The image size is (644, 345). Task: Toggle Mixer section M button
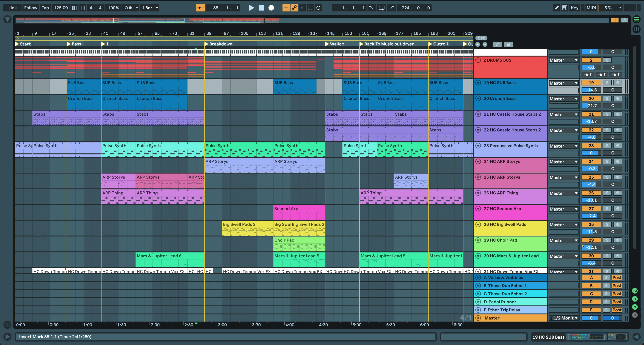(x=635, y=307)
